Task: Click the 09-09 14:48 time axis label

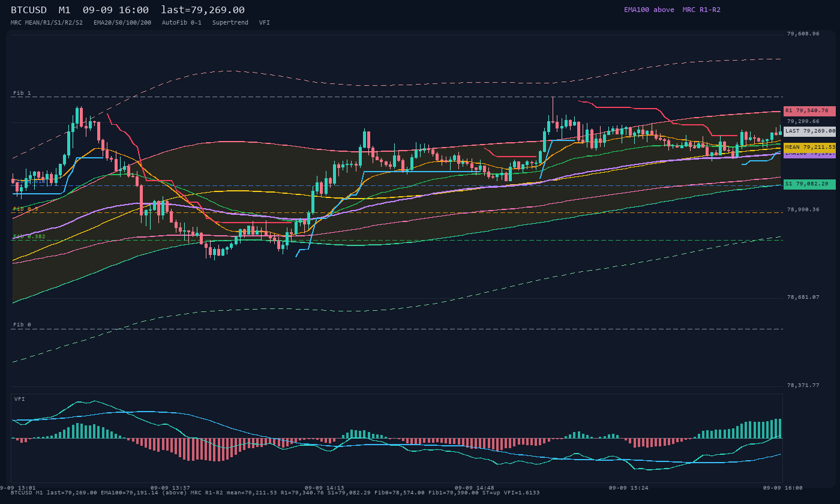Action: click(475, 488)
